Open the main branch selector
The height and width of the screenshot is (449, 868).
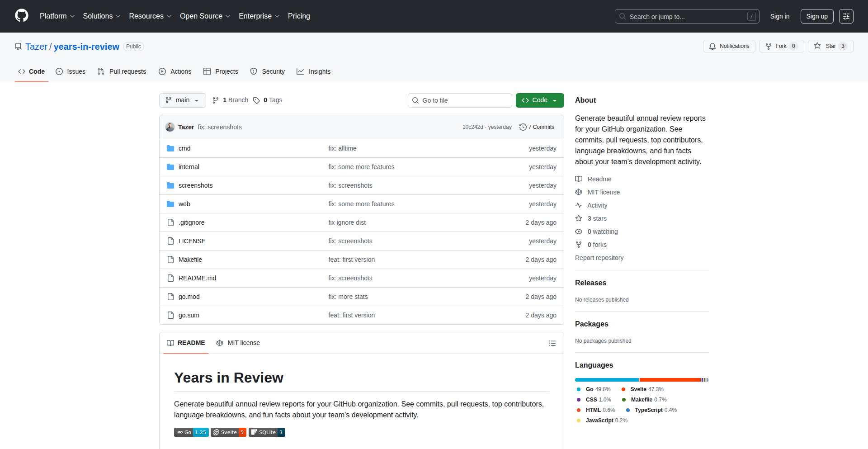182,100
